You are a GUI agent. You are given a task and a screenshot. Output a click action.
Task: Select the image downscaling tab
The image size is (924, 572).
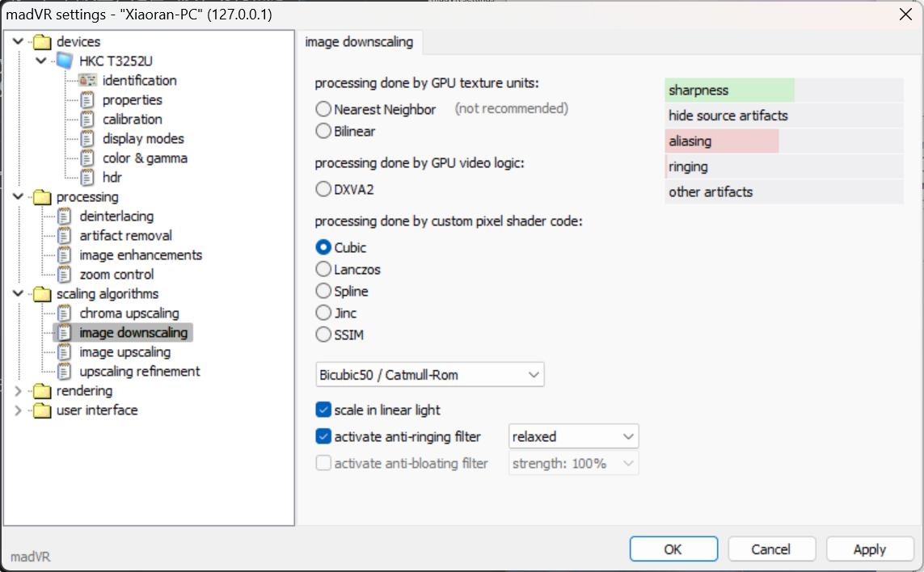click(x=359, y=42)
